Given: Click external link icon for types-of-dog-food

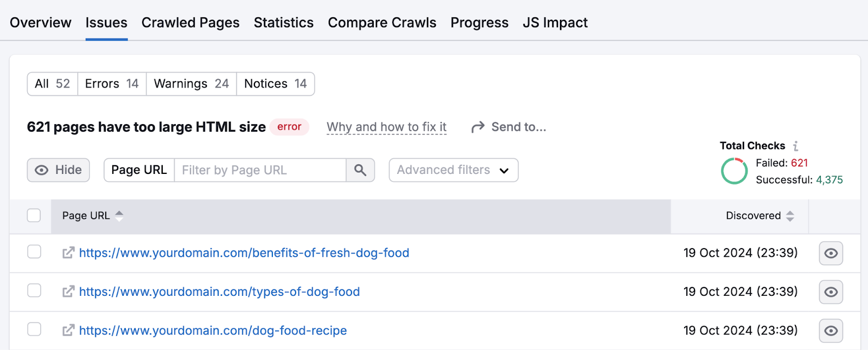Looking at the screenshot, I should 68,291.
